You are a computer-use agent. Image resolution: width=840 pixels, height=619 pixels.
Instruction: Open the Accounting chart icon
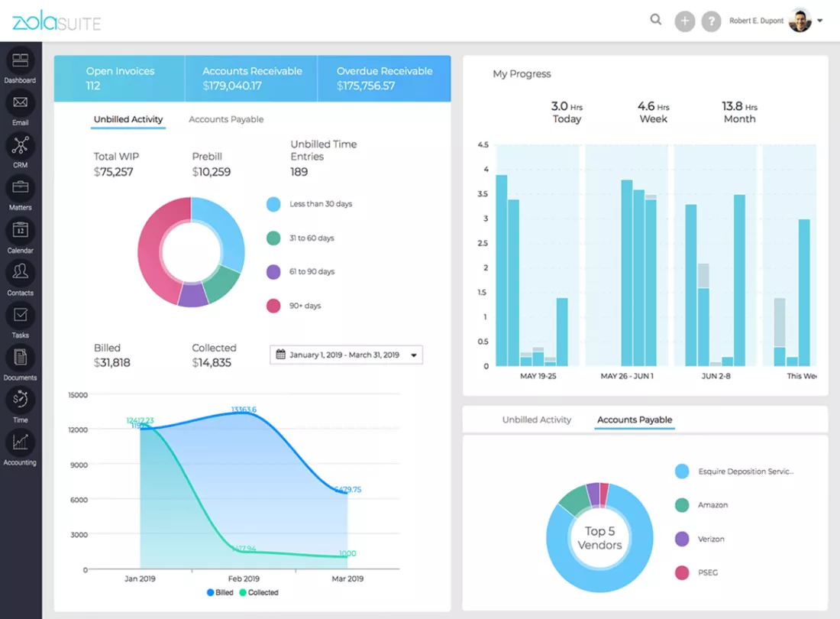(21, 442)
